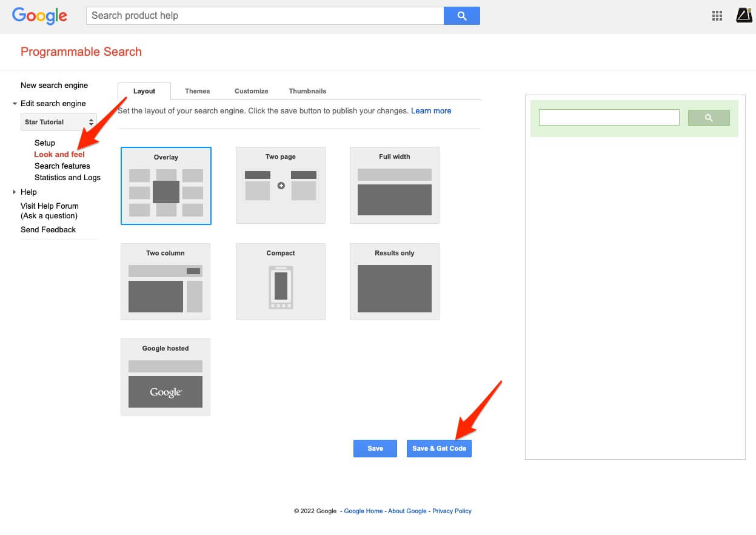Click the Search product help input field
This screenshot has height=535, width=756.
point(265,15)
